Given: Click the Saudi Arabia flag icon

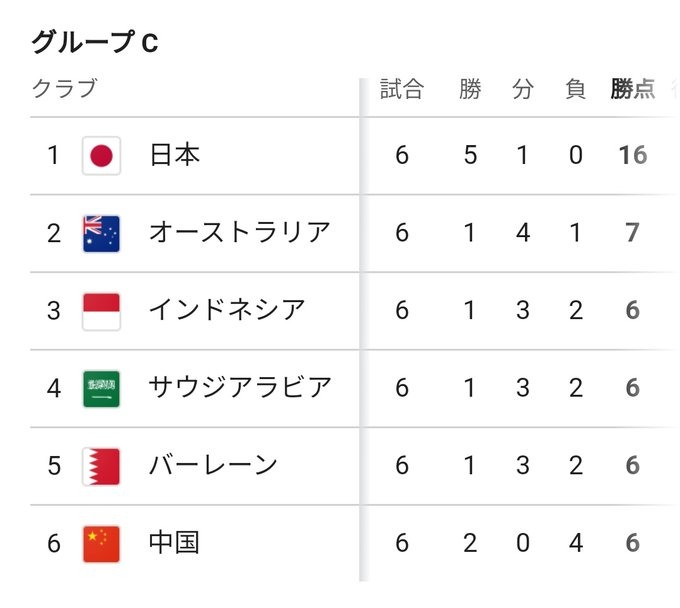Looking at the screenshot, I should pyautogui.click(x=101, y=388).
